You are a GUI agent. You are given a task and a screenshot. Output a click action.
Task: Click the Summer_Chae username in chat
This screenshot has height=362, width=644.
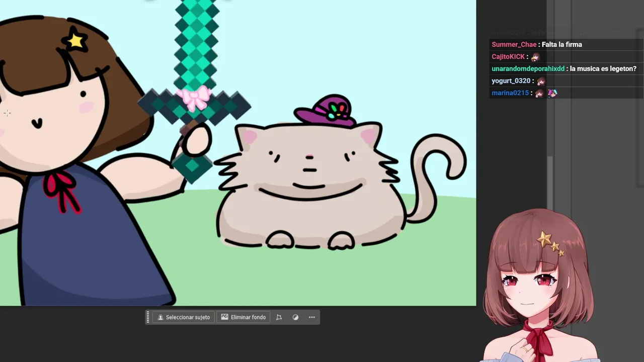point(514,45)
